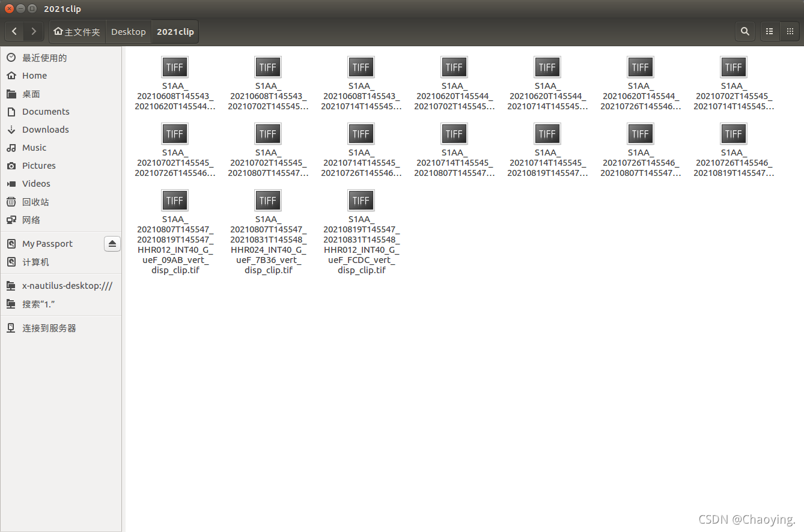Open Videos in the sidebar
The width and height of the screenshot is (804, 532).
tap(61, 184)
